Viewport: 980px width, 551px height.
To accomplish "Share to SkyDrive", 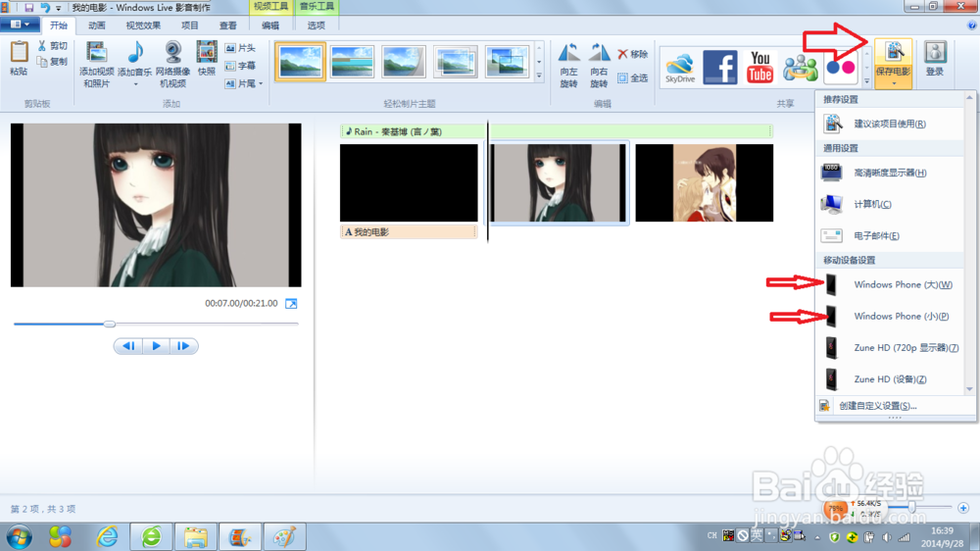I will 680,68.
